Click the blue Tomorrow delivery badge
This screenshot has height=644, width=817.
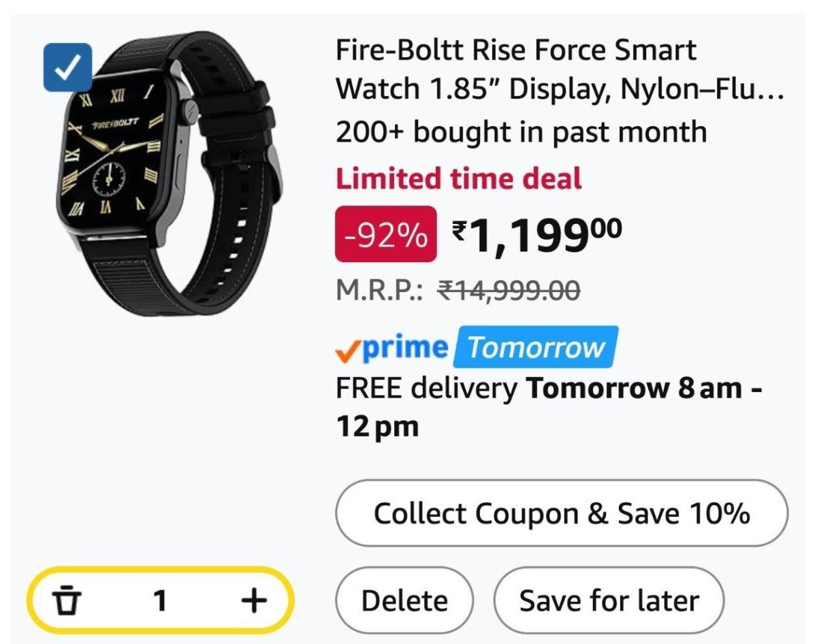coord(535,347)
